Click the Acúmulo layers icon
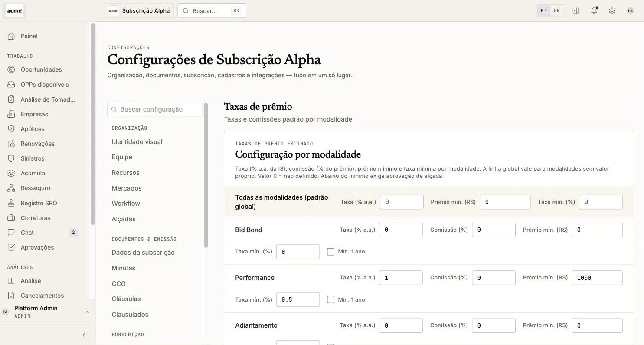 [x=12, y=173]
